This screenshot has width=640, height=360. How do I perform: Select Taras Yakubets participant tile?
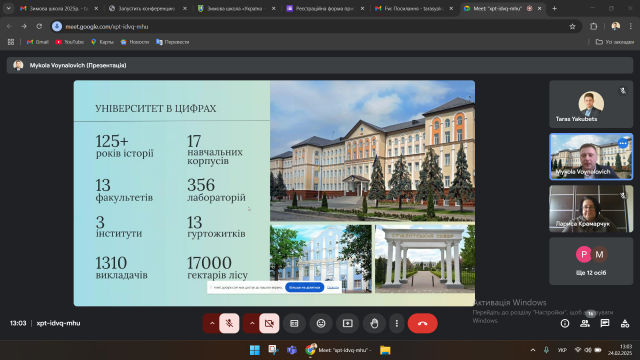point(591,104)
